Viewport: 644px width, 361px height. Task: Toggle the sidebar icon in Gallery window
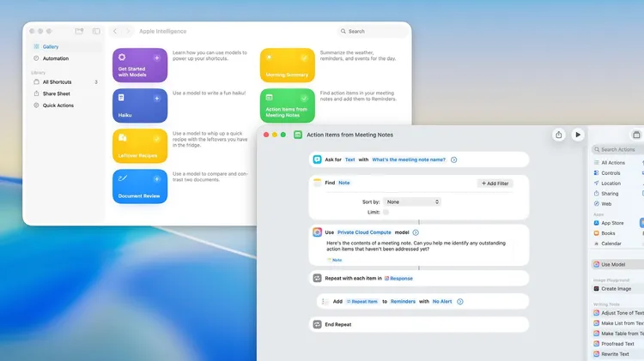pos(96,31)
